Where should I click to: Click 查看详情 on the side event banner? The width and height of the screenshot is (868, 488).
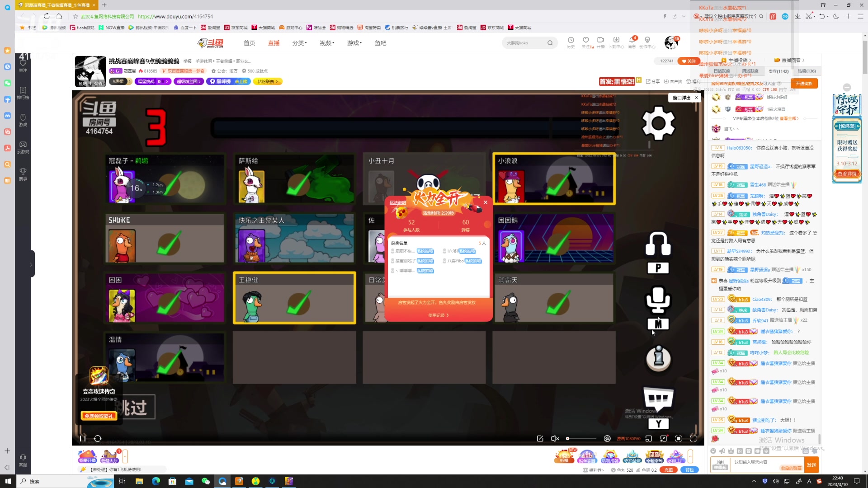pyautogui.click(x=847, y=174)
